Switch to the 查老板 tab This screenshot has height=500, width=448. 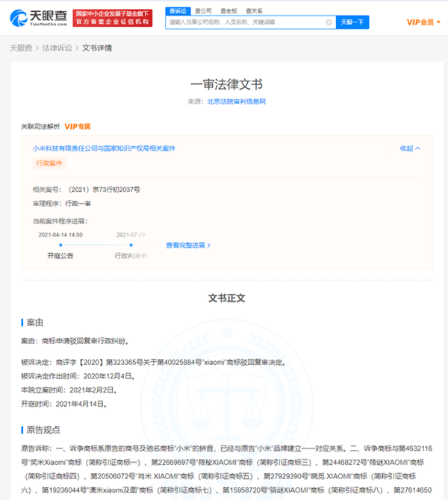coord(228,11)
